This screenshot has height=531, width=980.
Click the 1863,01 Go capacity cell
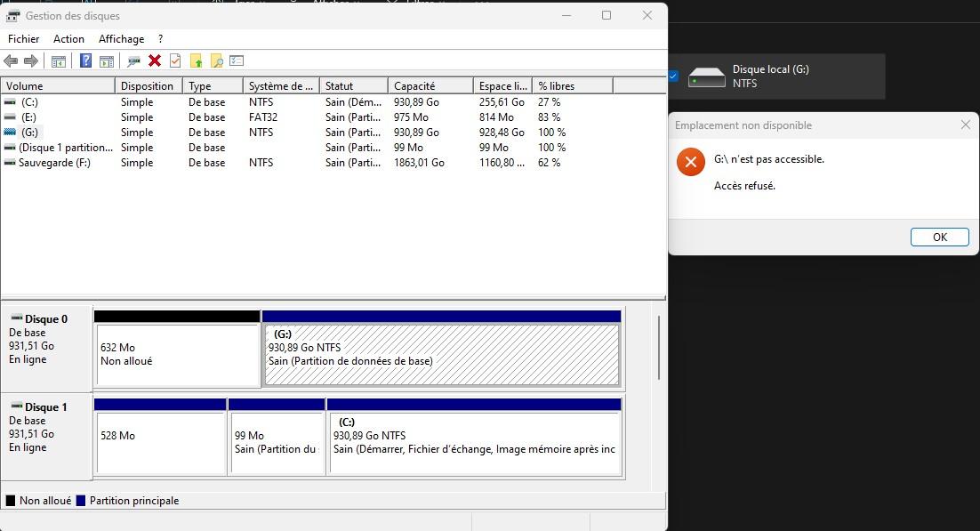[419, 163]
